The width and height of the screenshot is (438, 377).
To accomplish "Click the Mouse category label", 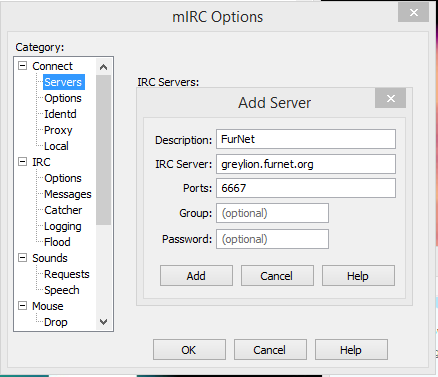I will click(x=48, y=306).
